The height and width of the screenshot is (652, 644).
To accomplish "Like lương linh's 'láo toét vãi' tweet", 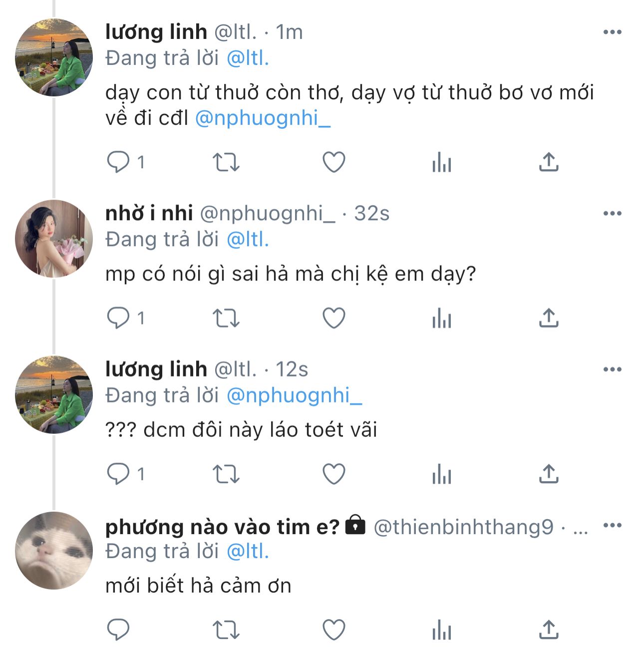I will [334, 474].
